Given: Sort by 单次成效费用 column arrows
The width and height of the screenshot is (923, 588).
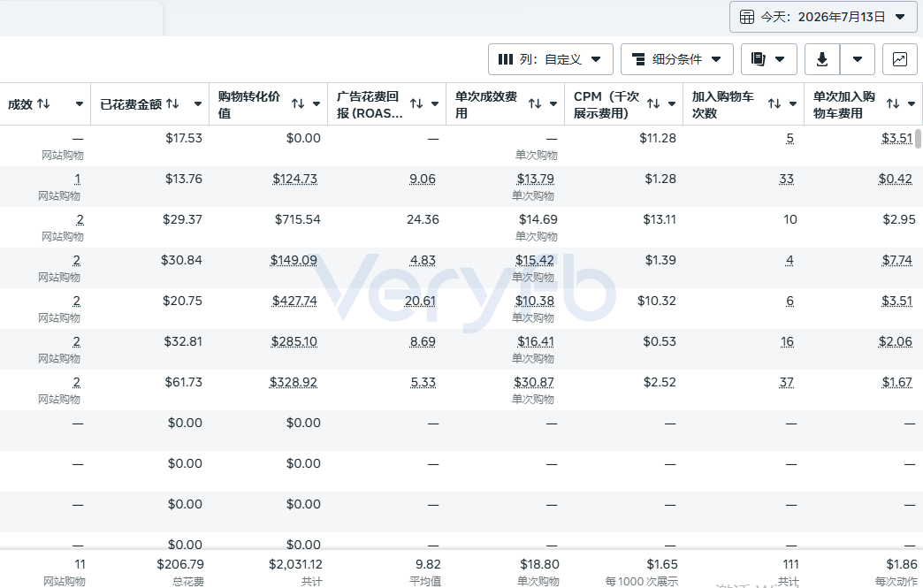Looking at the screenshot, I should (x=535, y=103).
